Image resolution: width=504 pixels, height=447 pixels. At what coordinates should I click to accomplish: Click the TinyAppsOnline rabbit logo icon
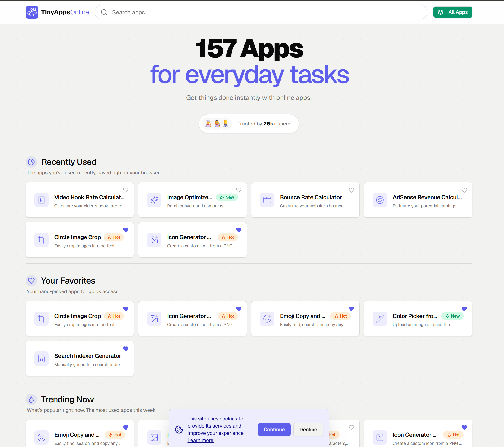click(x=32, y=12)
